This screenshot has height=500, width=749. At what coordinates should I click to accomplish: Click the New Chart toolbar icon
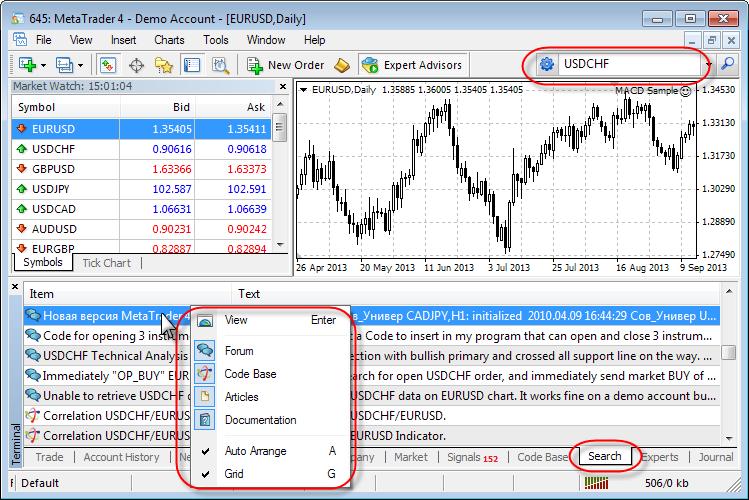click(x=27, y=65)
